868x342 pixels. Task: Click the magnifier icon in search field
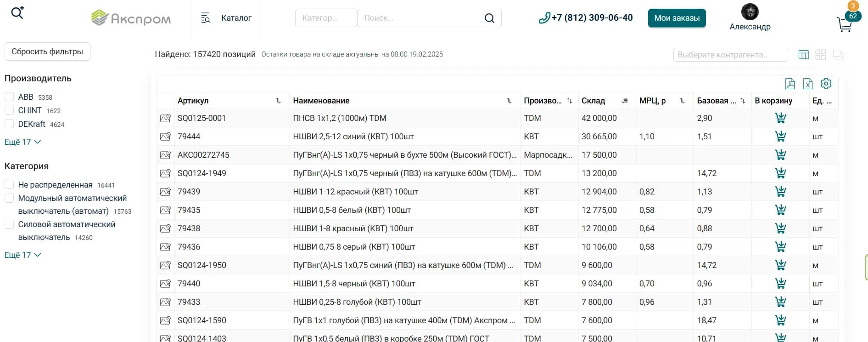(489, 18)
